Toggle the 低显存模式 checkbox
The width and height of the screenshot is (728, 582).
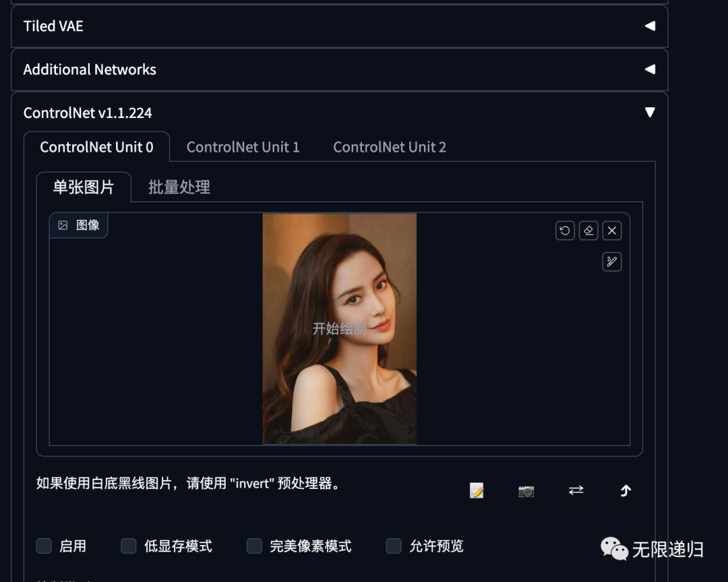[129, 546]
